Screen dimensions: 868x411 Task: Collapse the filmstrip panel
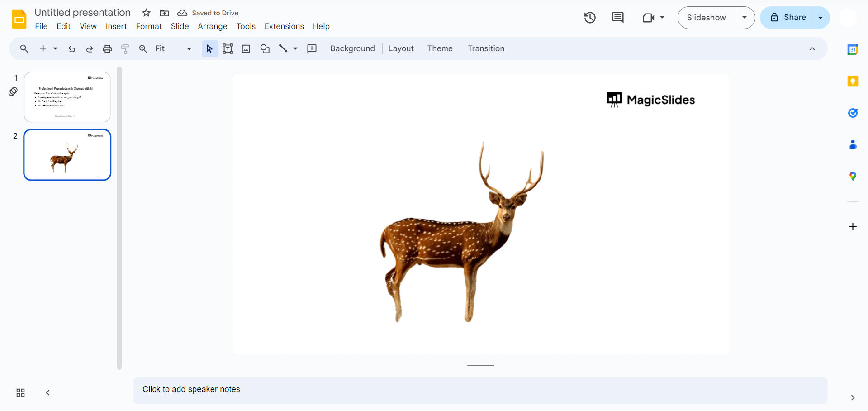pyautogui.click(x=48, y=392)
